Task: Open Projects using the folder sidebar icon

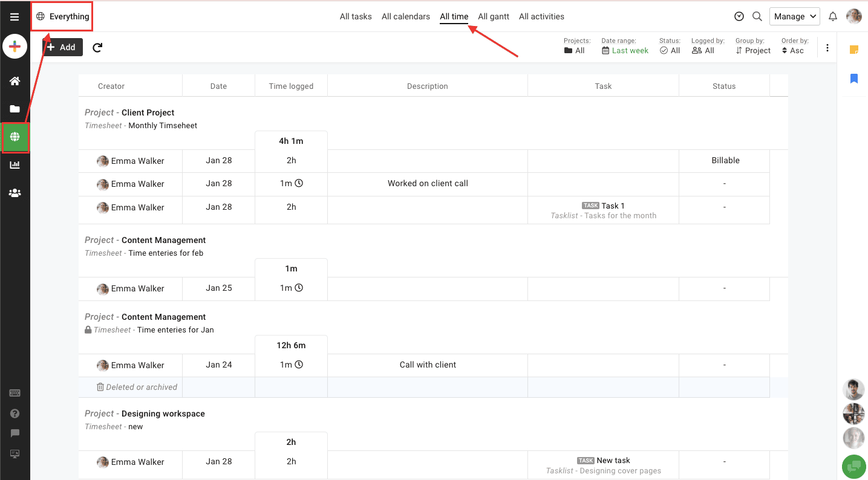Action: [x=15, y=109]
